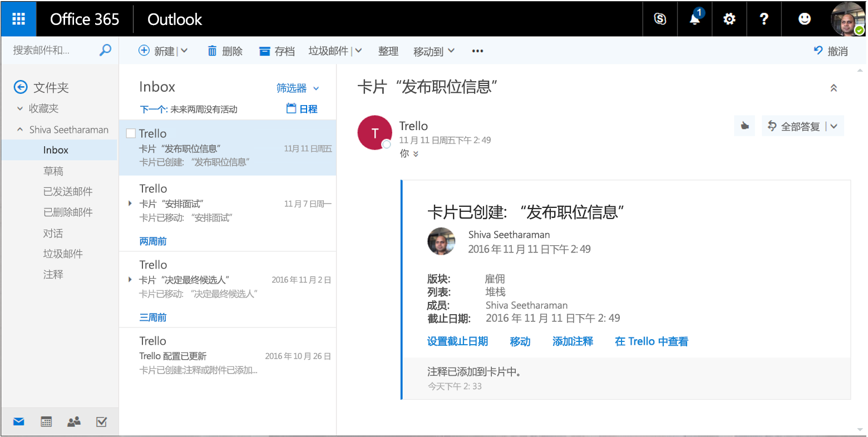Click the 全部答复 reply all button

[x=795, y=126]
